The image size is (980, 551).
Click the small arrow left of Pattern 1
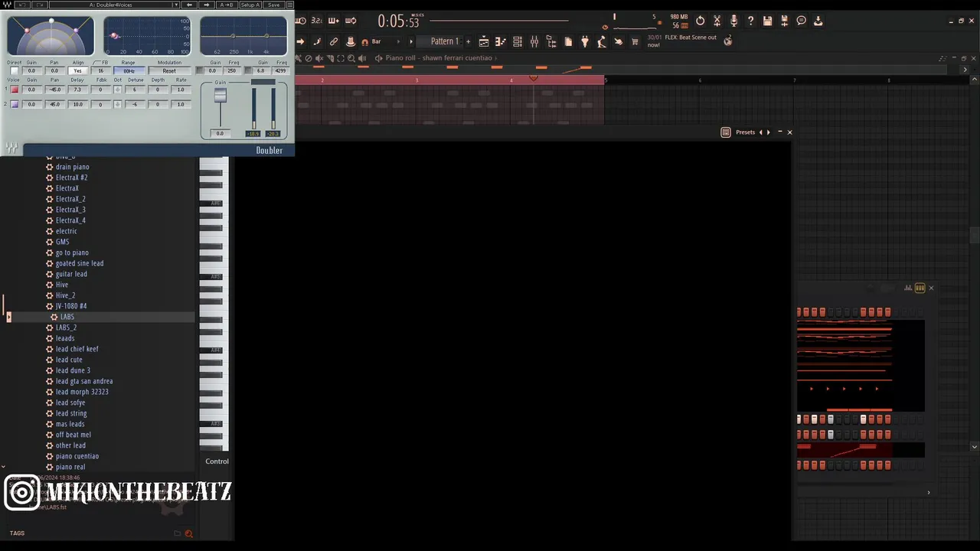pos(411,41)
